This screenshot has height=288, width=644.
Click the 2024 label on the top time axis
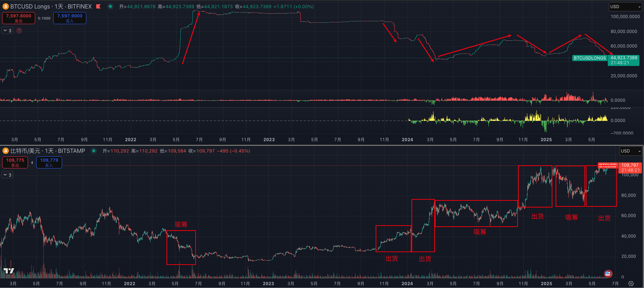tap(407, 139)
